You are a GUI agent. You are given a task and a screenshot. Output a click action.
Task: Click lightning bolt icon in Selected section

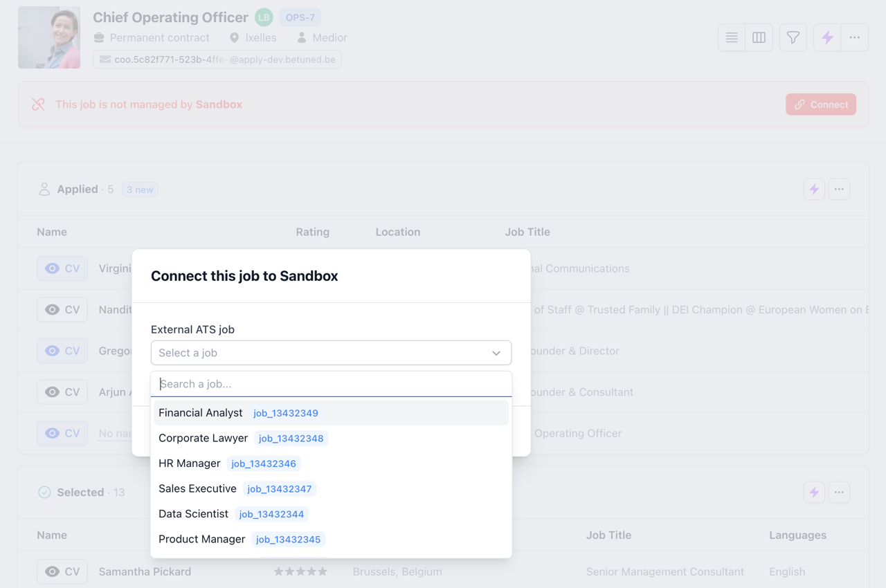point(814,493)
